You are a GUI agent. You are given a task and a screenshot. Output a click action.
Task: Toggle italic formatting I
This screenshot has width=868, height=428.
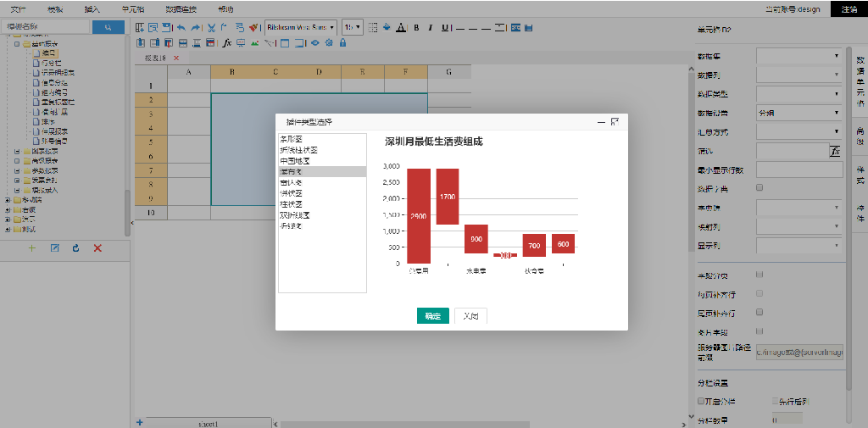tap(430, 28)
